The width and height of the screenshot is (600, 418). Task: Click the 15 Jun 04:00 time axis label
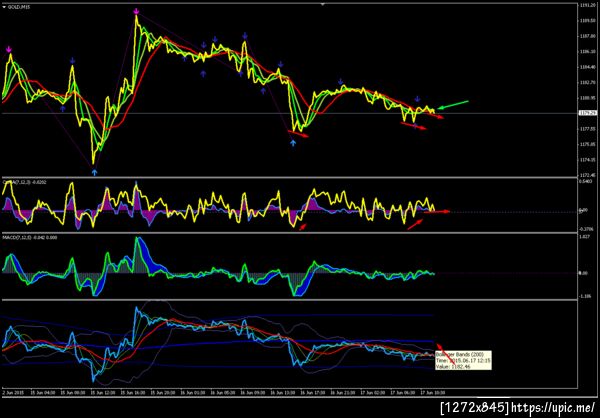42,393
